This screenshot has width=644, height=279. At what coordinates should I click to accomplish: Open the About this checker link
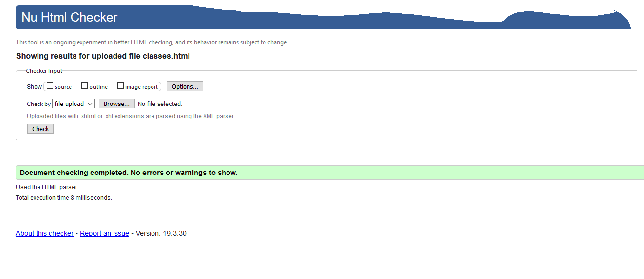tap(44, 233)
